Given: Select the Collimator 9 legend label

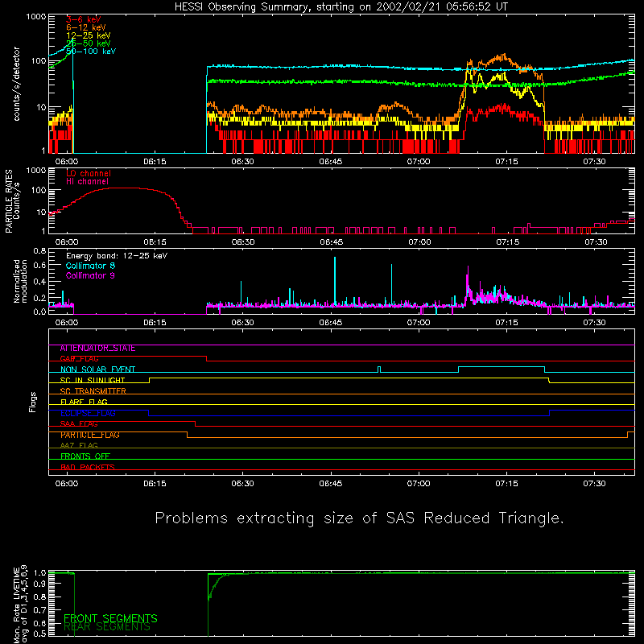Looking at the screenshot, I should point(90,275).
